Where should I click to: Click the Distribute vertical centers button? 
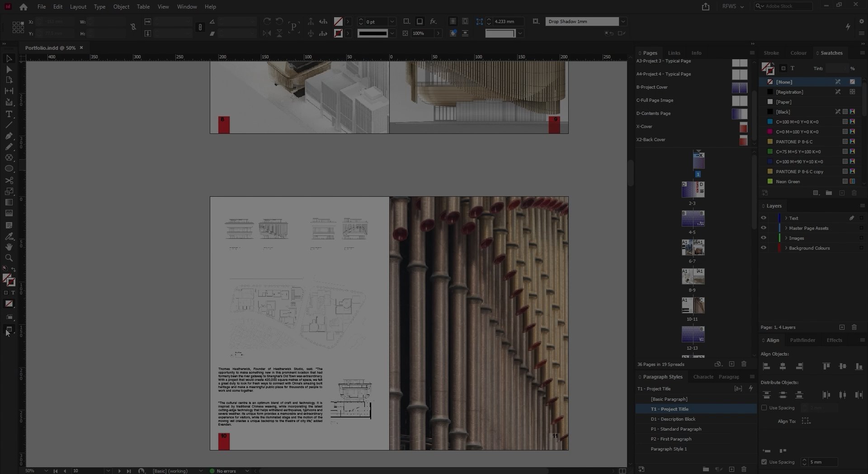click(x=783, y=395)
